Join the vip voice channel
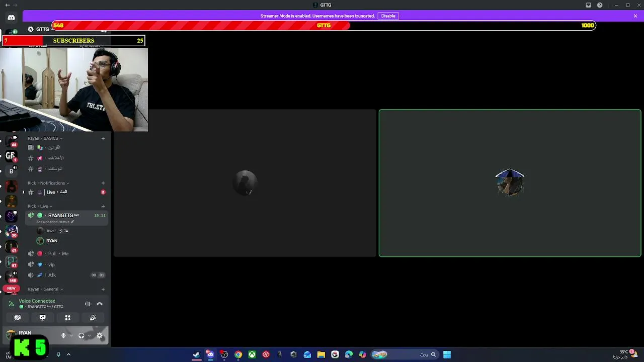Viewport: 644px width, 362px height. [x=67, y=264]
